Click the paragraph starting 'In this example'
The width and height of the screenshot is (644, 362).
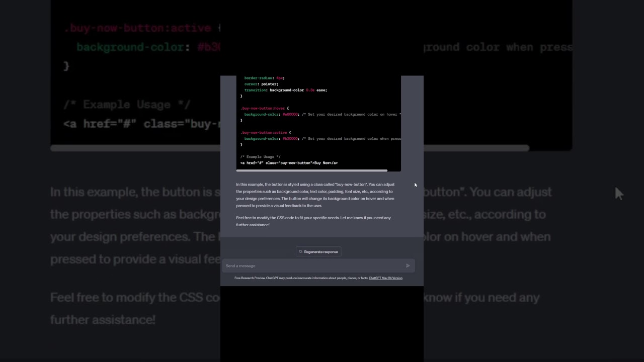click(315, 195)
